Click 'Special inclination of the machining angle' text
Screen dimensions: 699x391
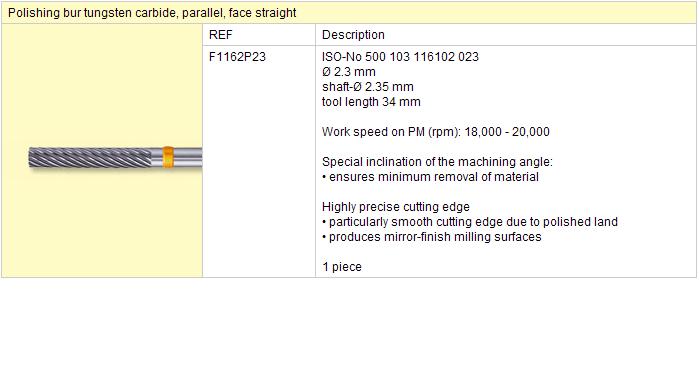[437, 162]
